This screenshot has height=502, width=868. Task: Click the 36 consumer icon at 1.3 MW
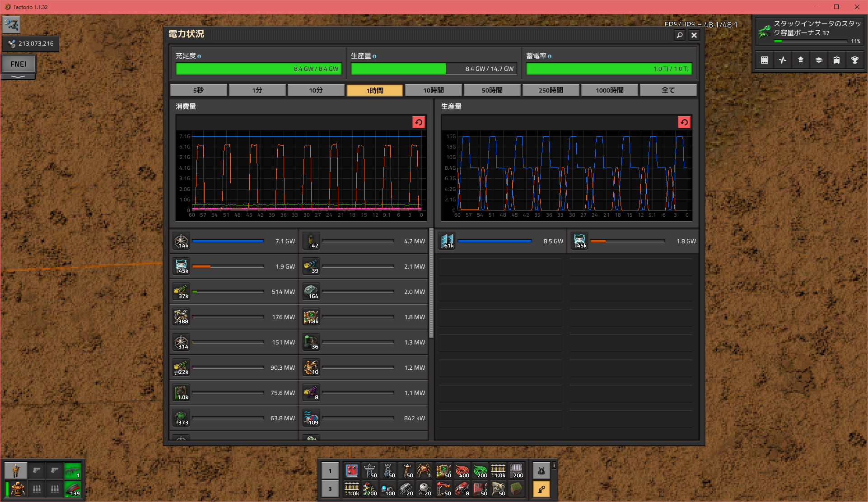311,342
